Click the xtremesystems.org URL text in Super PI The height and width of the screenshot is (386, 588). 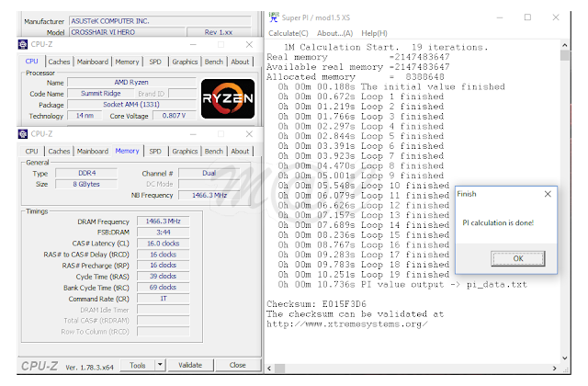point(347,324)
